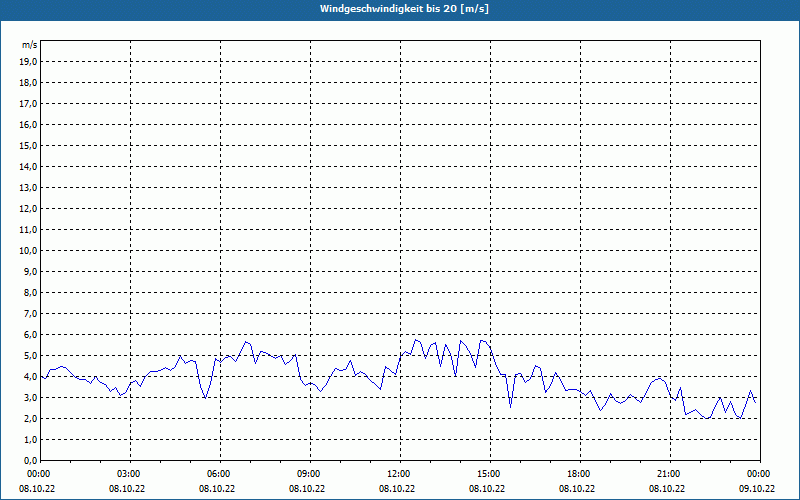Click the 21:00 time label

click(x=670, y=474)
